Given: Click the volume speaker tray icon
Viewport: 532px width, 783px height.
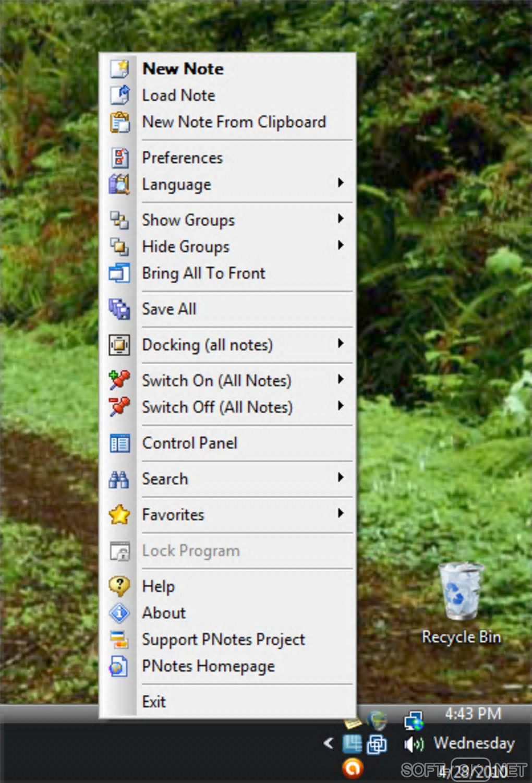Looking at the screenshot, I should pos(414,744).
